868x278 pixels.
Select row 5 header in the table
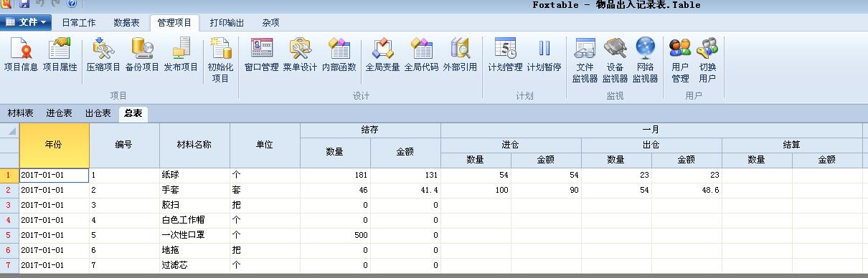point(9,235)
